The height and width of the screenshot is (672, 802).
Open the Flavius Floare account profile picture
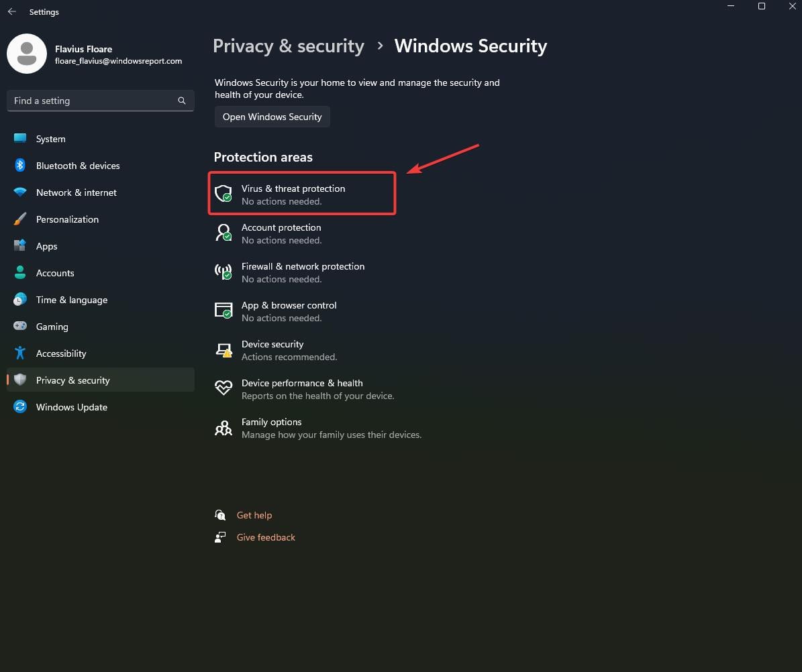27,54
